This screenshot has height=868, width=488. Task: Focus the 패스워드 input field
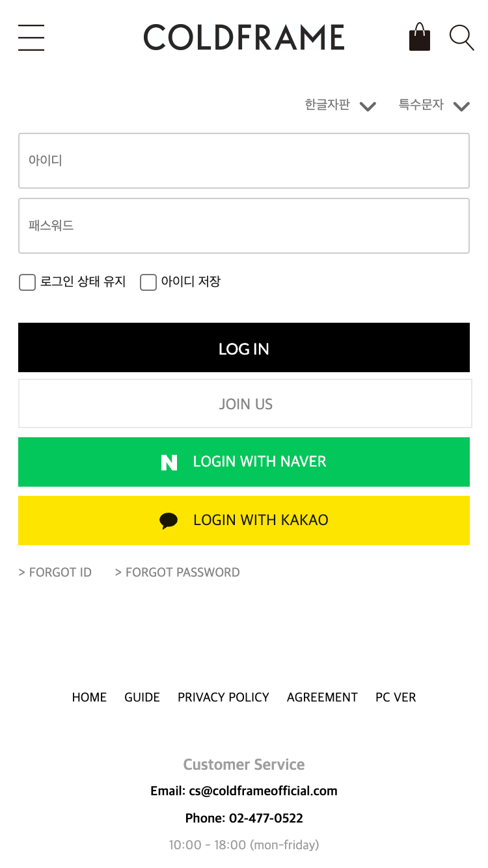244,226
